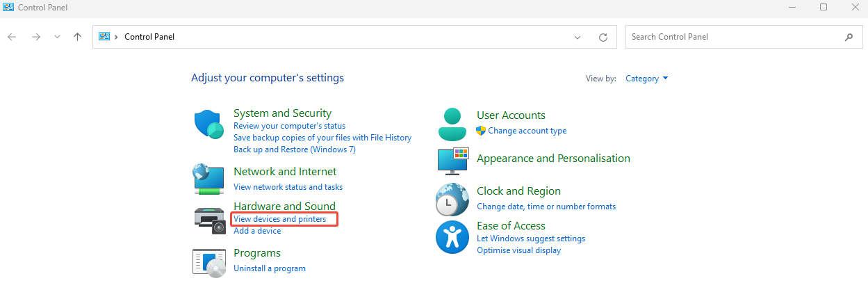Open the Ease of Access icon

coord(452,237)
